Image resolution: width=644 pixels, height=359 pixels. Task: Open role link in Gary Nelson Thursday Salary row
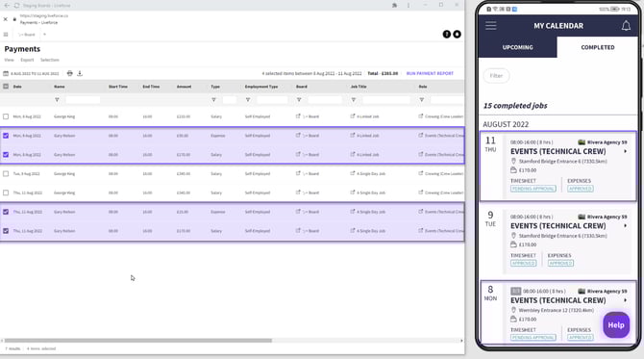click(421, 231)
